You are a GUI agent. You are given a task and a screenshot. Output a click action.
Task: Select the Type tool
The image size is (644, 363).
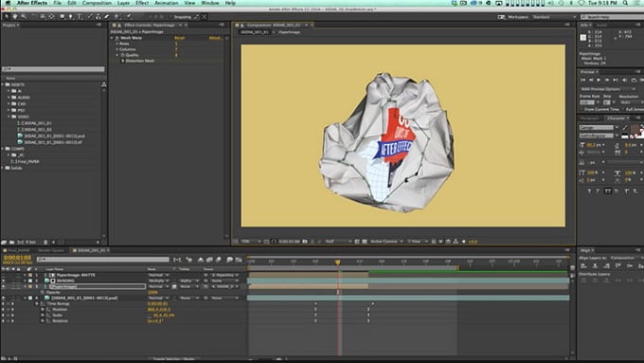click(80, 17)
